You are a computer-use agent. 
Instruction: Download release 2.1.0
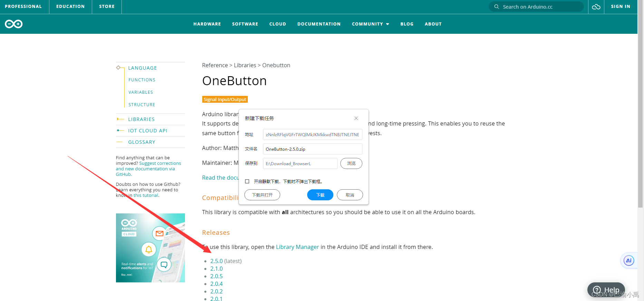click(217, 269)
